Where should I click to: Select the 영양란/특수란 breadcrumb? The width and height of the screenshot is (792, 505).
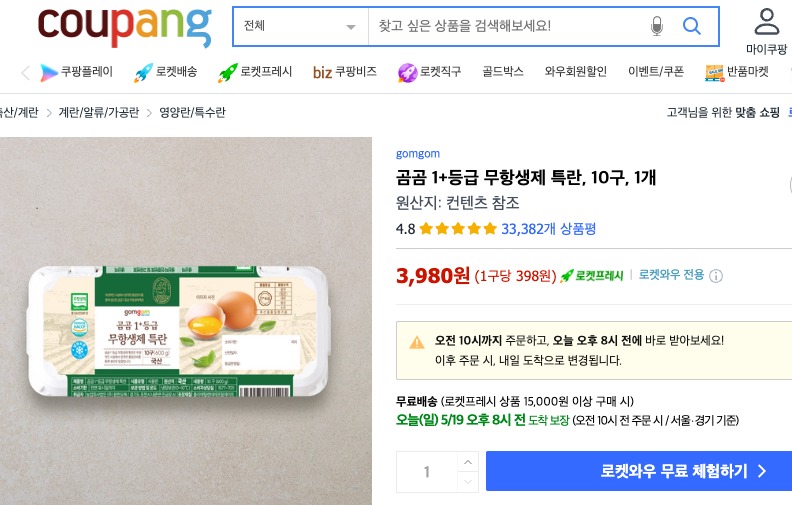[192, 113]
